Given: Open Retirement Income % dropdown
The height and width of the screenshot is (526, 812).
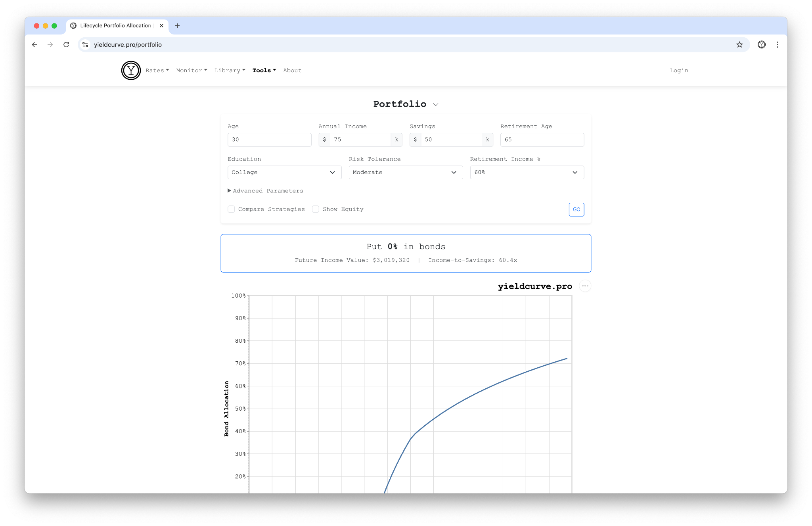Looking at the screenshot, I should click(527, 172).
